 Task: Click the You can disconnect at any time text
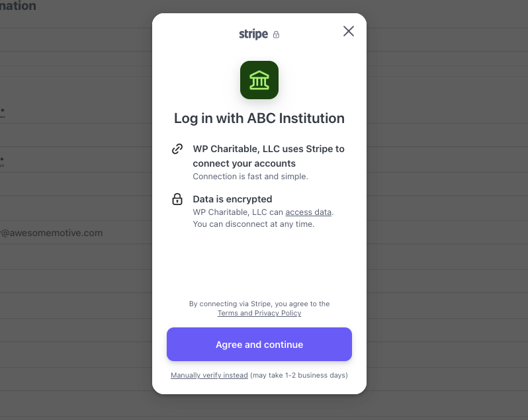pos(253,224)
